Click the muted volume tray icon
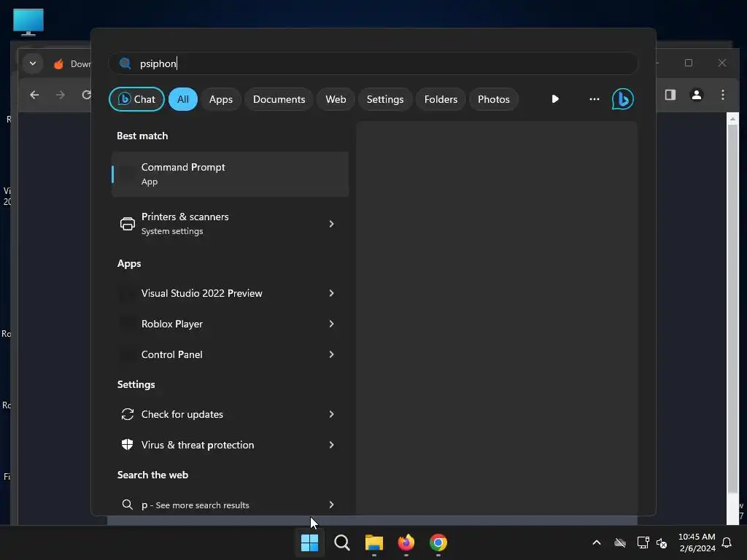 (x=662, y=542)
